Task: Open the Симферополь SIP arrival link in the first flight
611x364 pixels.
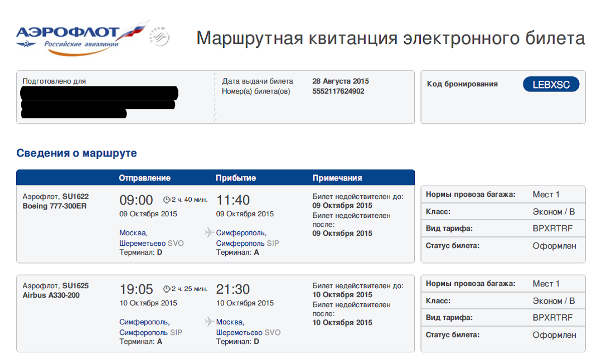Action: (x=248, y=238)
